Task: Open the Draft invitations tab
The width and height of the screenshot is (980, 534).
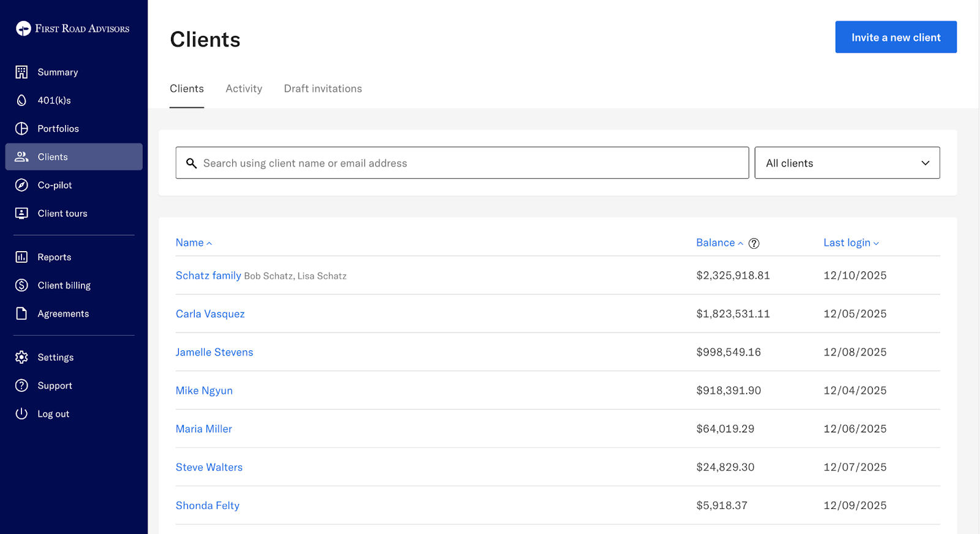Action: 323,89
